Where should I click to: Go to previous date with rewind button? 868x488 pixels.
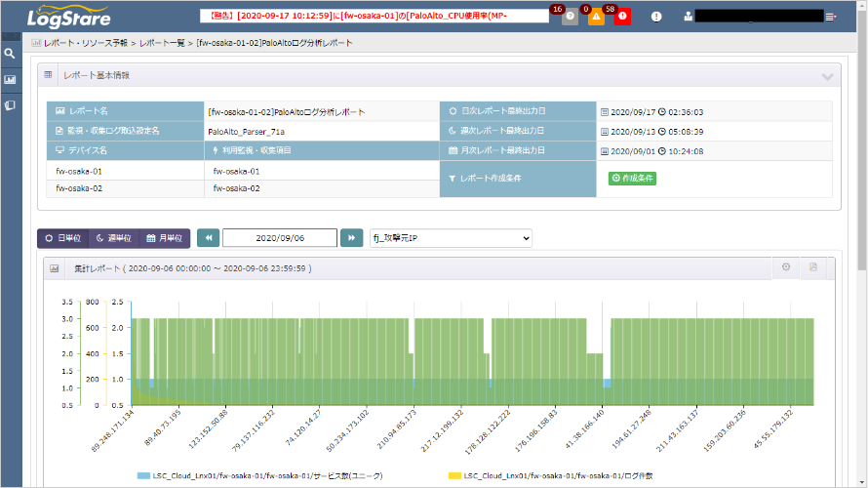point(208,238)
